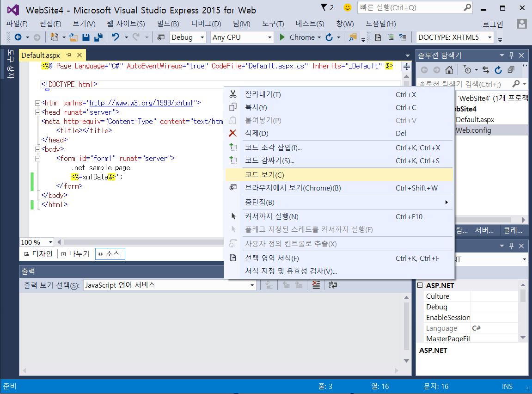Click the Undo arrow in toolbar
The height and width of the screenshot is (394, 532).
click(116, 37)
